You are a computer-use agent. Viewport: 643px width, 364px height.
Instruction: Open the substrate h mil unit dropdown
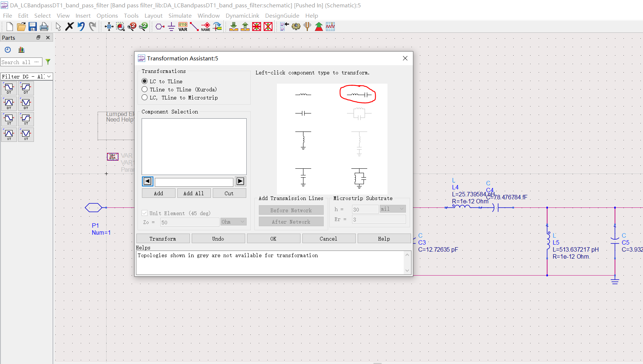point(393,209)
